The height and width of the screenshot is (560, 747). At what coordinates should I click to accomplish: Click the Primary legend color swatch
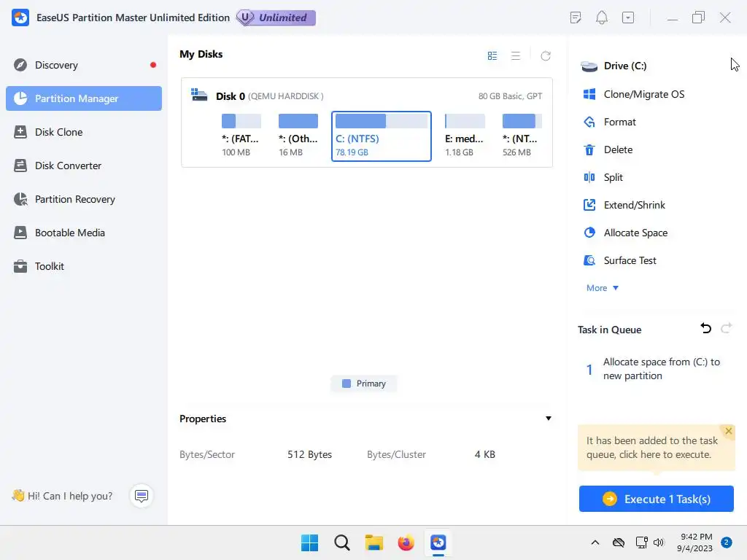click(x=347, y=384)
